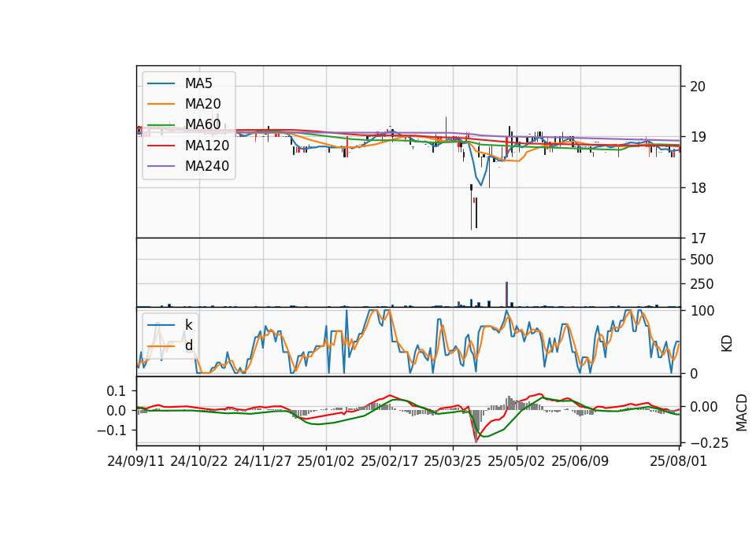This screenshot has height=543, width=756.
Task: Click the MACD left axis value 0.1
Action: click(117, 391)
